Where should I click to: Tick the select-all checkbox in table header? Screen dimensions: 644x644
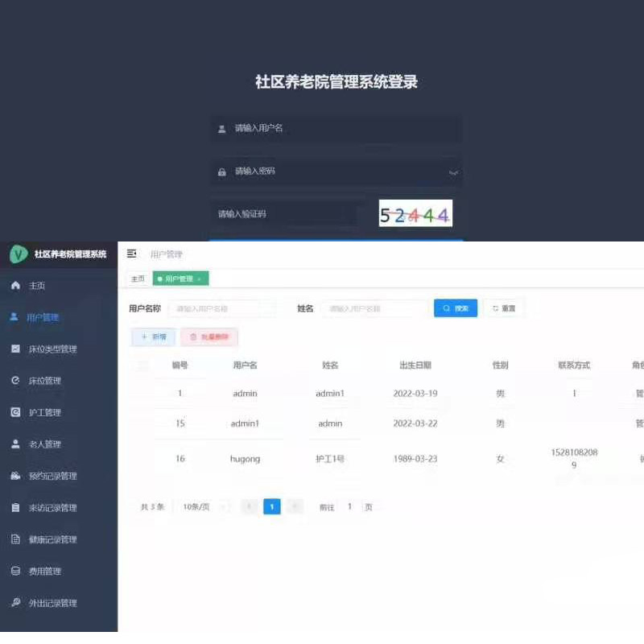pyautogui.click(x=143, y=365)
